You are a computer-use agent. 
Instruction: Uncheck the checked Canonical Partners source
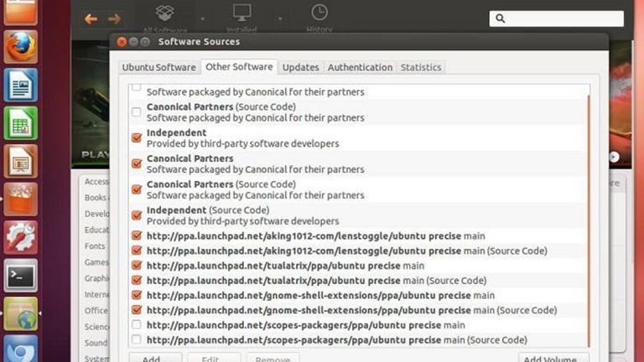pyautogui.click(x=137, y=163)
